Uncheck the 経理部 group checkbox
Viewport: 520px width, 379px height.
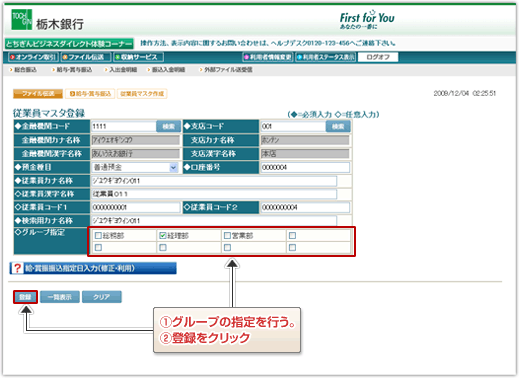[163, 236]
